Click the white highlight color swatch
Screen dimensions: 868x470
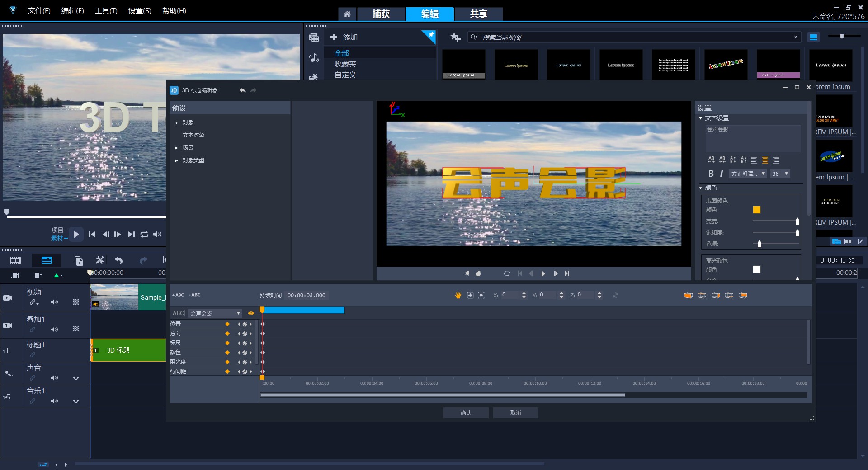coord(757,269)
